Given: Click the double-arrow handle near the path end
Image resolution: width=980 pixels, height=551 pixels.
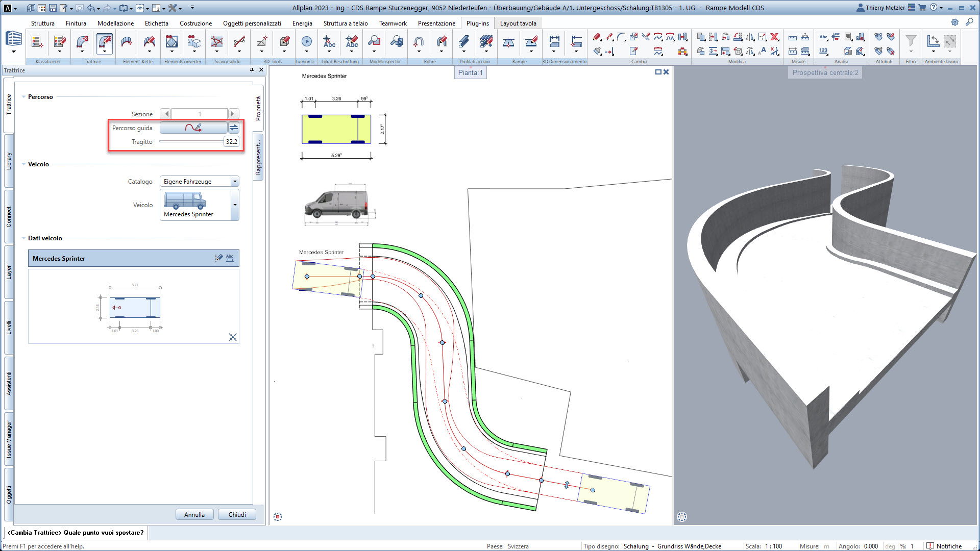Looking at the screenshot, I should tap(567, 485).
